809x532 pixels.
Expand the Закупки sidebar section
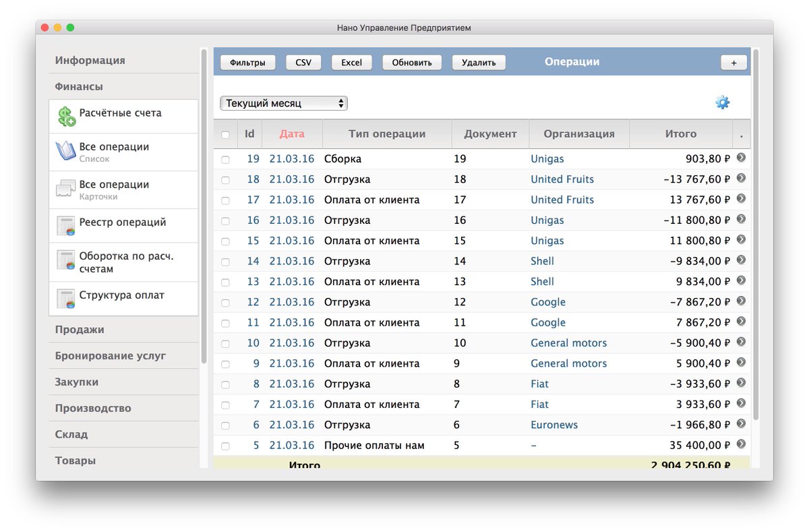pyautogui.click(x=74, y=382)
